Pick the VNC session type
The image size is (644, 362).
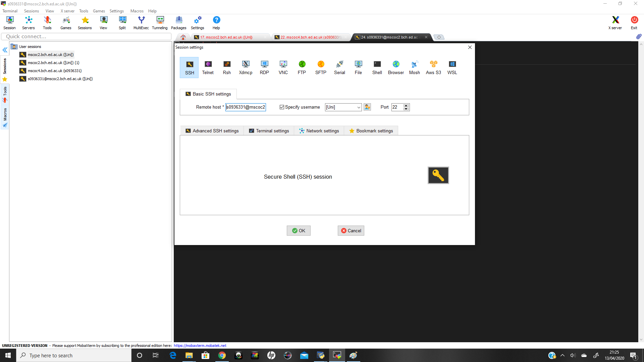pos(283,67)
